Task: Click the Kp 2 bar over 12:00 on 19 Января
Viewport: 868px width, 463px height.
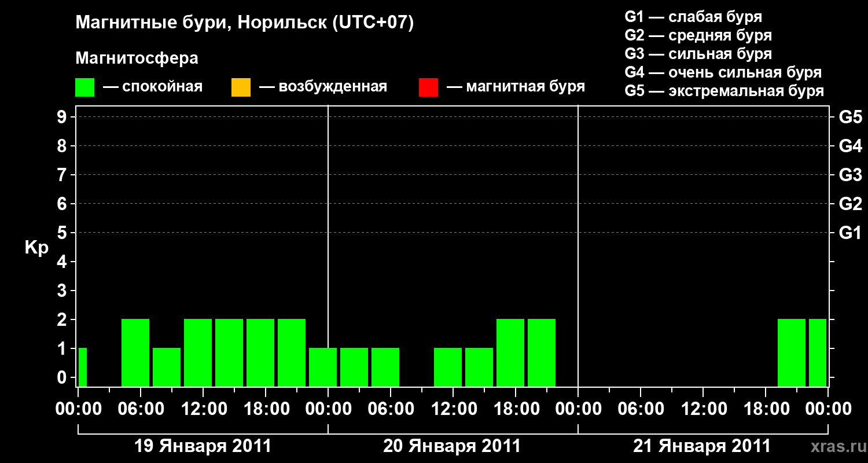Action: coord(198,352)
